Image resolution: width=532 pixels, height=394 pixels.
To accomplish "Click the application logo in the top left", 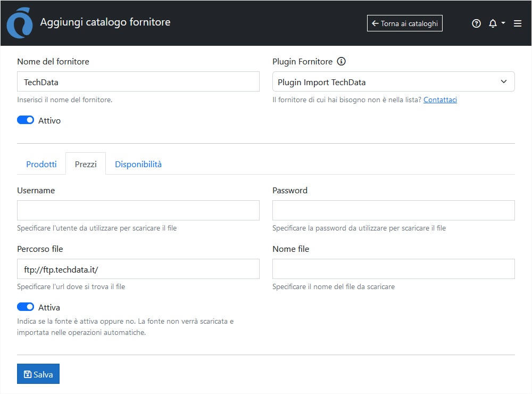I will (x=19, y=23).
